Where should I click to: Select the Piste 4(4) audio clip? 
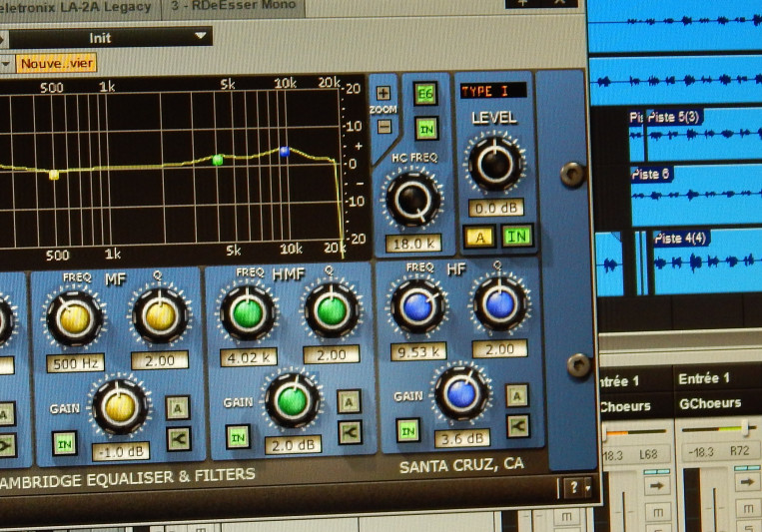tap(707, 262)
